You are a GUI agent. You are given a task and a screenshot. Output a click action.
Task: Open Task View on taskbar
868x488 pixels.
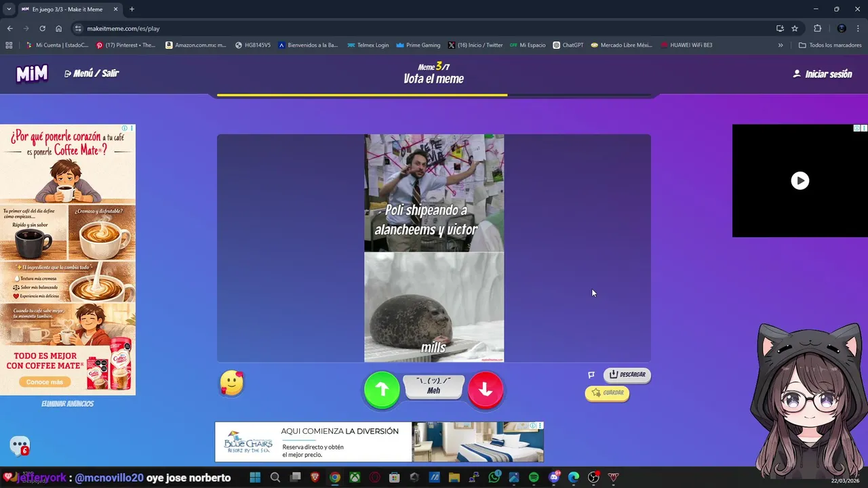[x=295, y=478]
